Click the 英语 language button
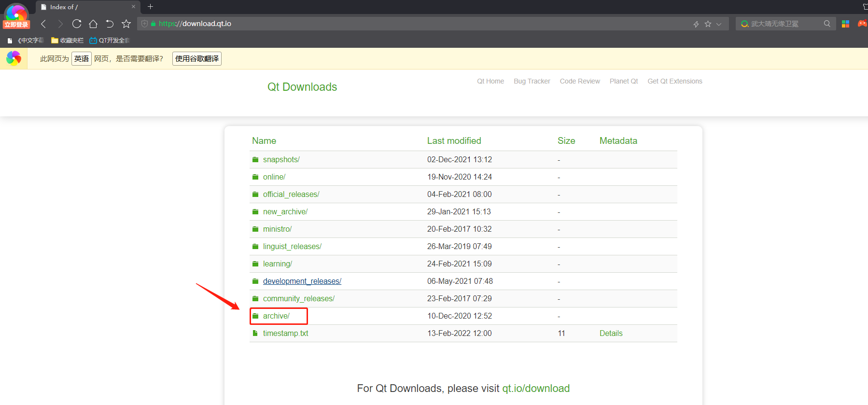Viewport: 868px width, 405px height. click(x=82, y=59)
